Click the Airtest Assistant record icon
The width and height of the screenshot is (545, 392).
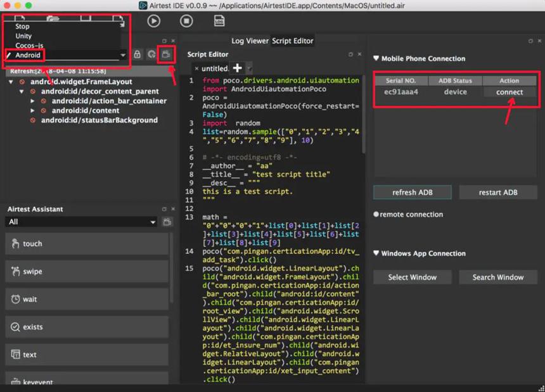tap(167, 222)
